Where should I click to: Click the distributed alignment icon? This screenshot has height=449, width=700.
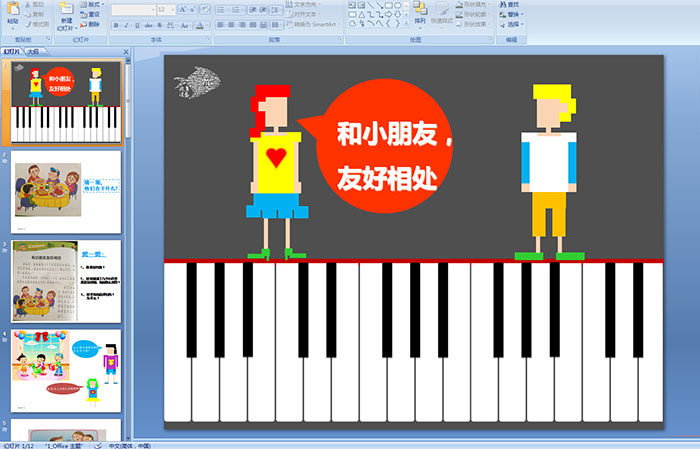pos(263,25)
